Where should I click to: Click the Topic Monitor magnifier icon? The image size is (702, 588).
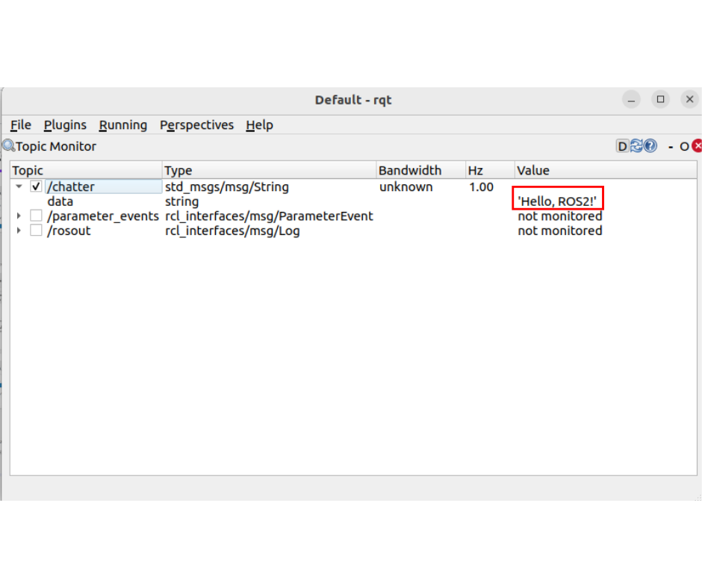click(x=8, y=146)
